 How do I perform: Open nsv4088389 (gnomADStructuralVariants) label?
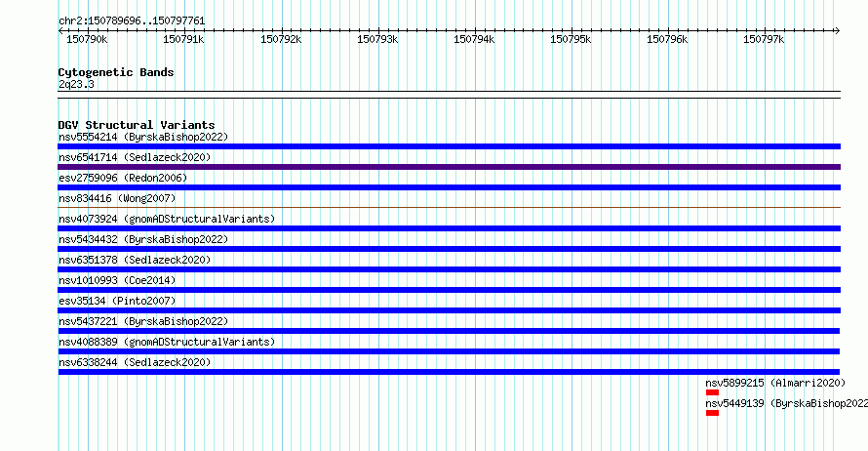pos(167,342)
